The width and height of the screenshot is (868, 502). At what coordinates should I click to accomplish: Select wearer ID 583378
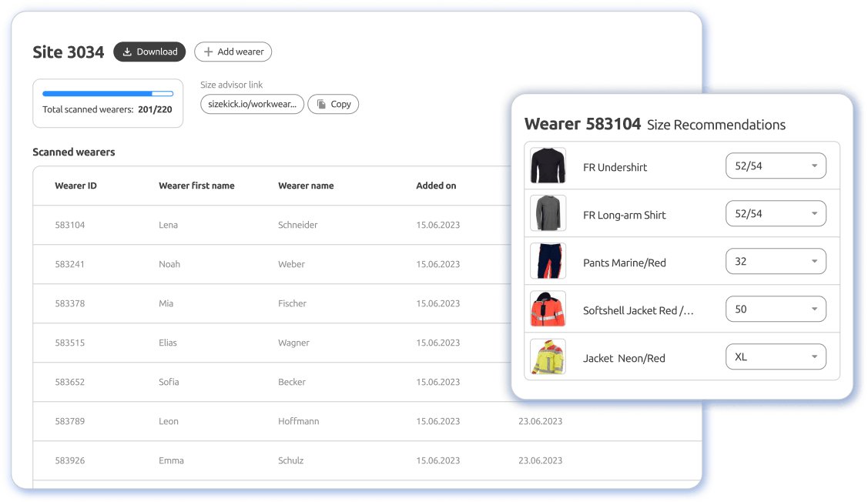tap(70, 303)
